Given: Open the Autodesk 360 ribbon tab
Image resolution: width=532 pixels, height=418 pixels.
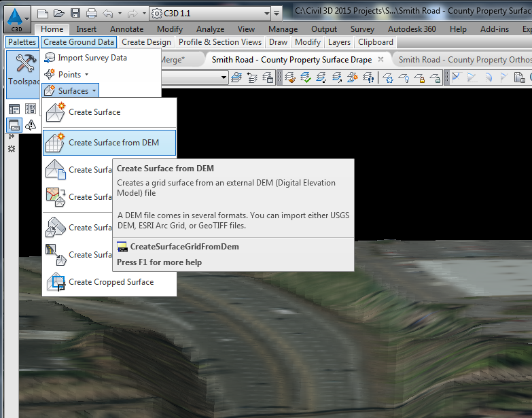Looking at the screenshot, I should point(412,29).
